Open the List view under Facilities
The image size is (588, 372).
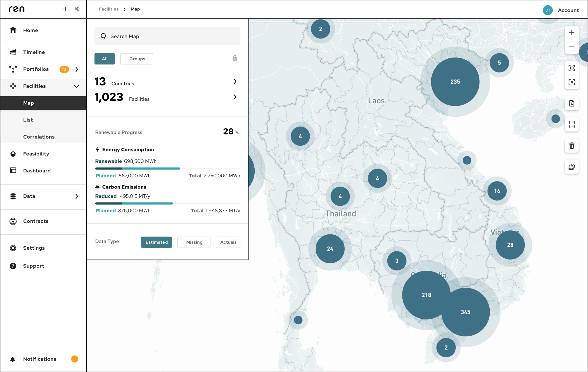(28, 120)
